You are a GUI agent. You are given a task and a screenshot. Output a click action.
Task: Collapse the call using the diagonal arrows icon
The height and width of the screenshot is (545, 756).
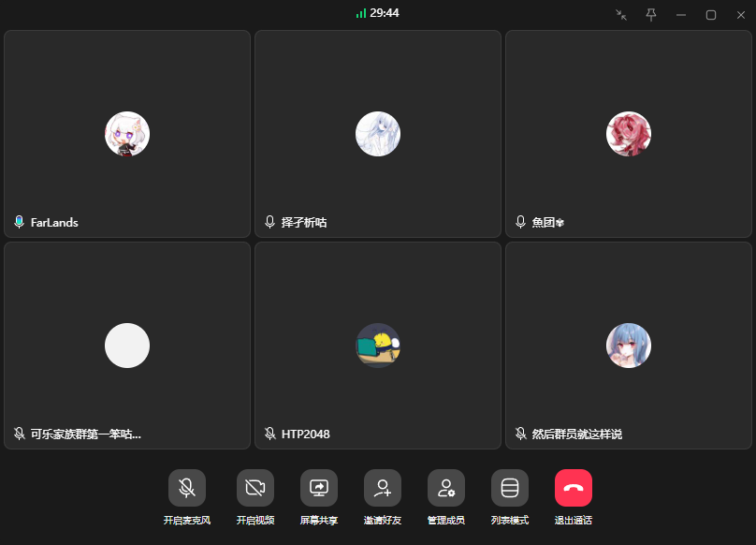click(619, 14)
